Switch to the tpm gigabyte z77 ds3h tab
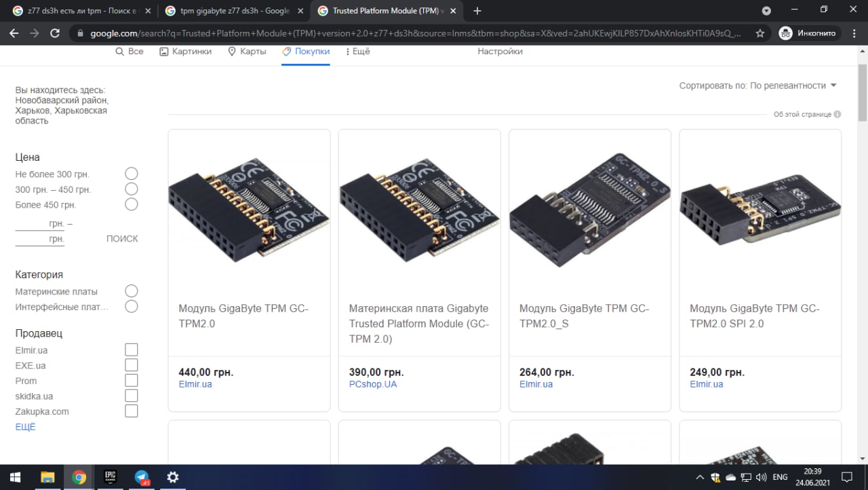Screen dimensions: 868x490 (x=234, y=11)
